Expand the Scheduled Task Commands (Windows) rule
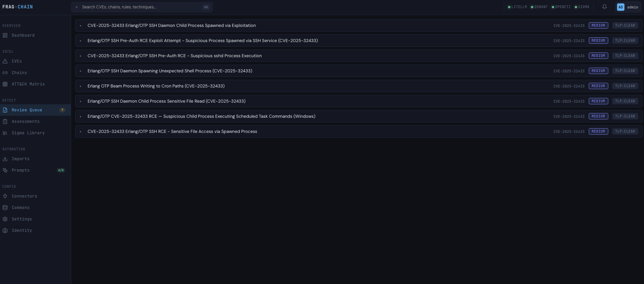 (81, 116)
